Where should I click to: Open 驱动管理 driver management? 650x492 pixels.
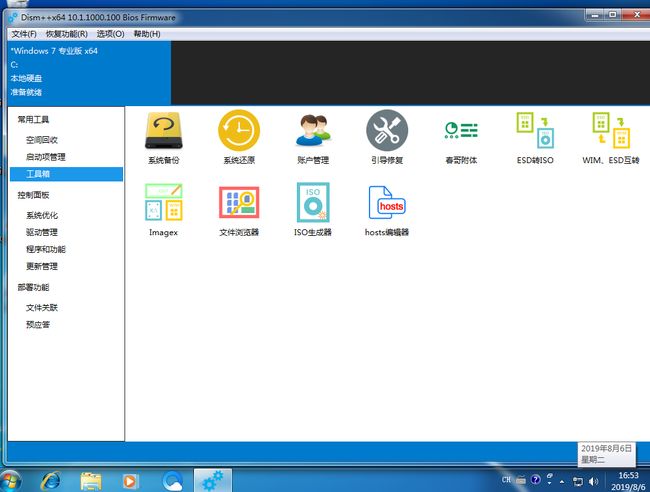41,232
